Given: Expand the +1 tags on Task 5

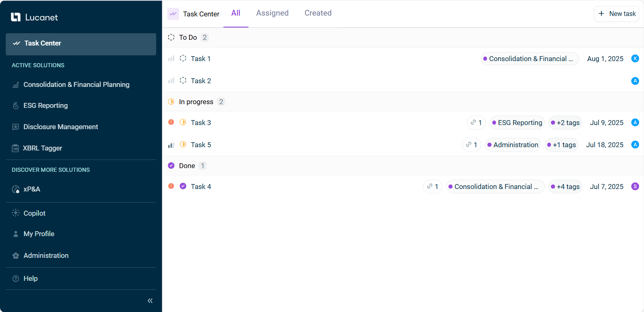Looking at the screenshot, I should pos(562,145).
